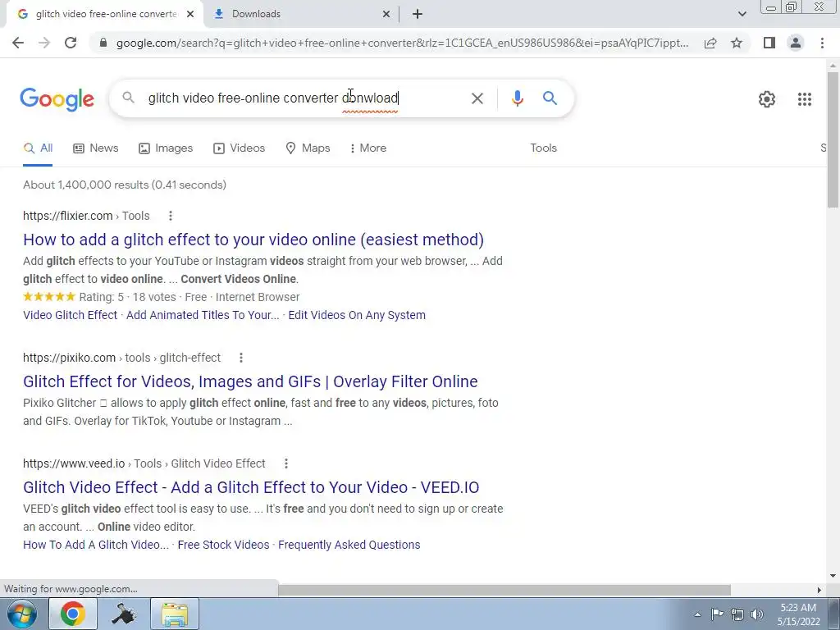Click the horizontal scrollbar right arrow

(819, 590)
